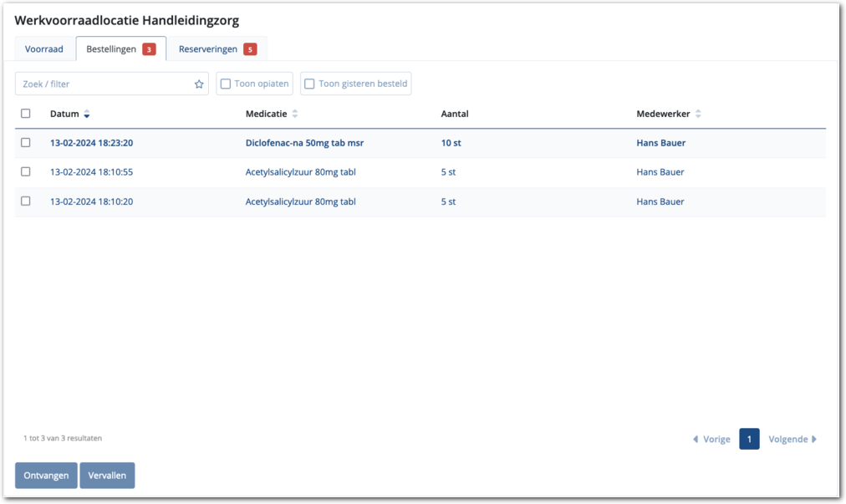Sort by Medewerker column arrow icon
The width and height of the screenshot is (846, 504).
[x=698, y=115]
